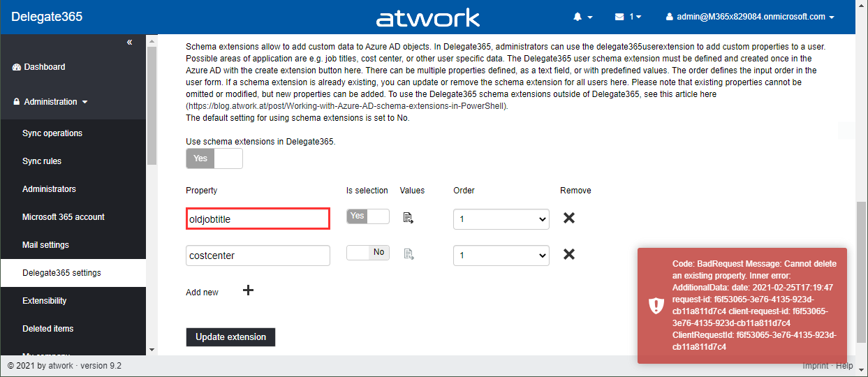Open the notifications bell menu
Screen dimensions: 868x377
coord(582,17)
